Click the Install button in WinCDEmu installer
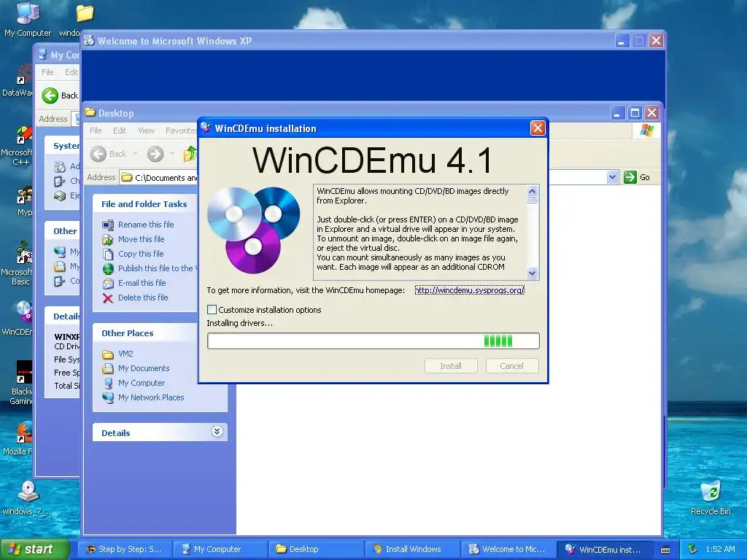Screen dimensions: 747x560 tap(451, 366)
